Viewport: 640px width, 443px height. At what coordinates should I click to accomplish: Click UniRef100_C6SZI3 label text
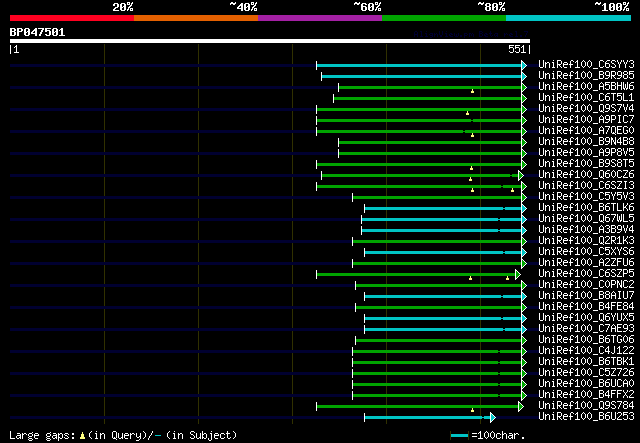[586, 186]
